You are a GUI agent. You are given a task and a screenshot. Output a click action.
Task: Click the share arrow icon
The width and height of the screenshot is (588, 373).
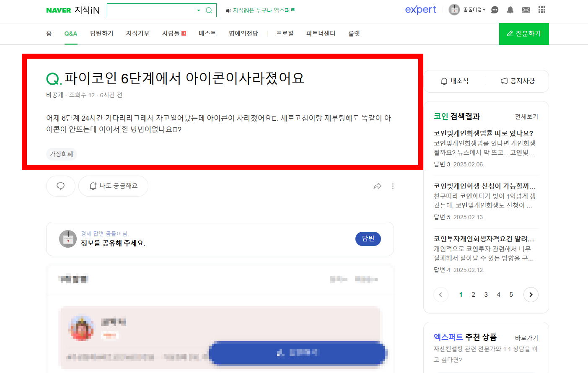(x=378, y=186)
